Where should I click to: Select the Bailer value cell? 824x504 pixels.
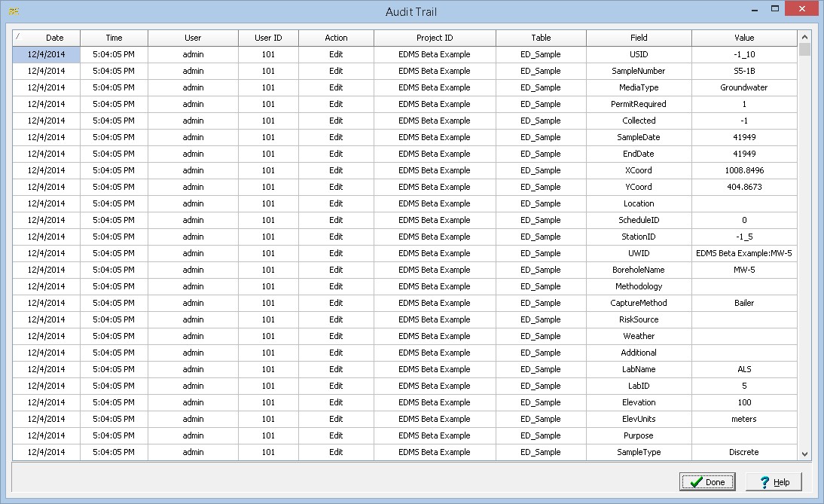pyautogui.click(x=743, y=303)
